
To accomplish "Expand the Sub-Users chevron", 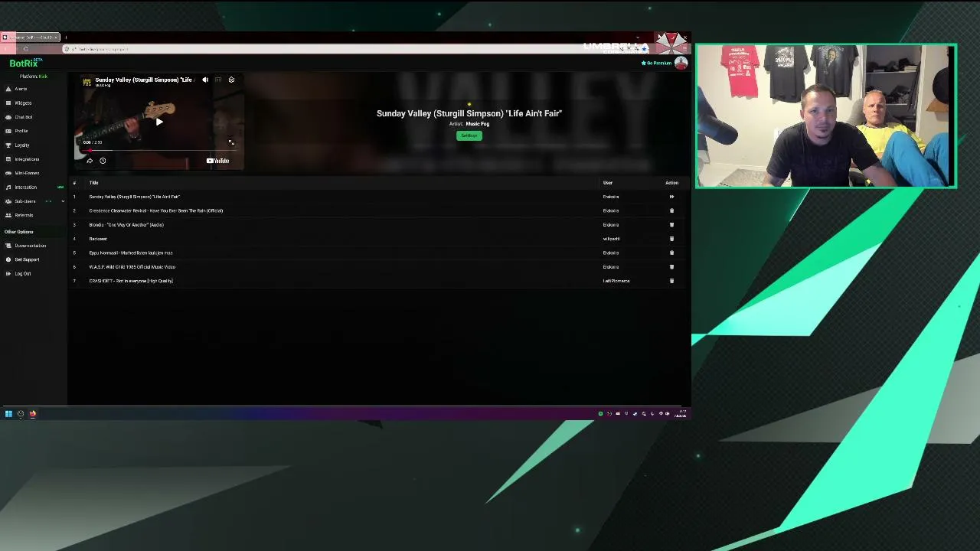I will (x=63, y=201).
